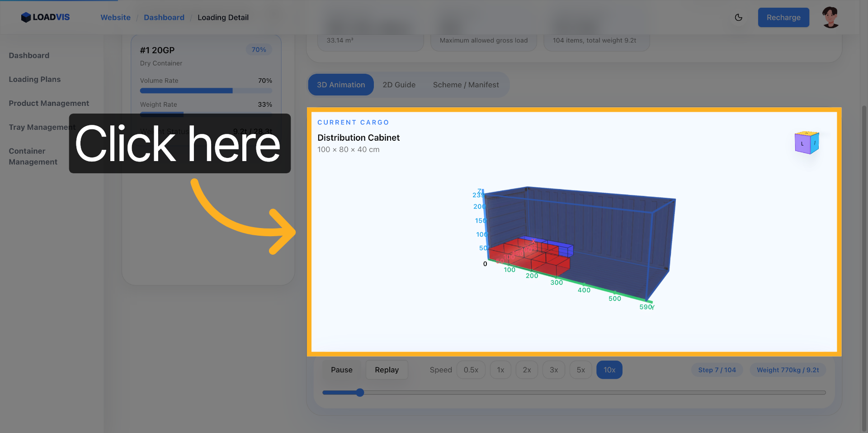The width and height of the screenshot is (868, 433).
Task: Switch to the 2D Guide tab
Action: 399,85
